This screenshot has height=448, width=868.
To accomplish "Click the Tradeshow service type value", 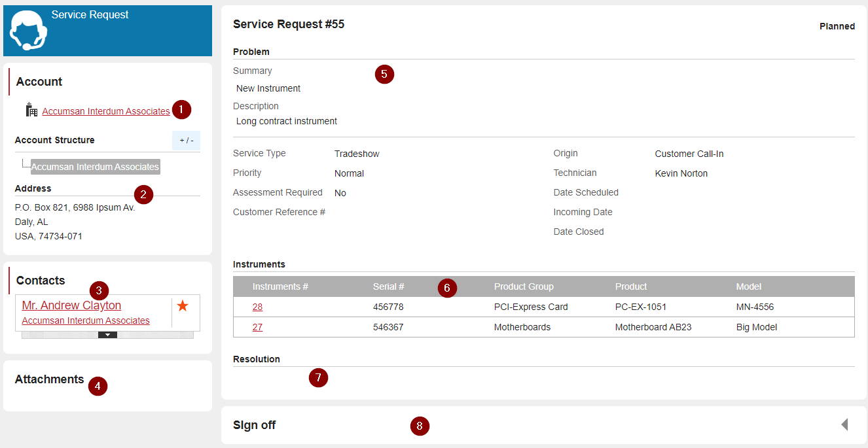I will [x=357, y=154].
